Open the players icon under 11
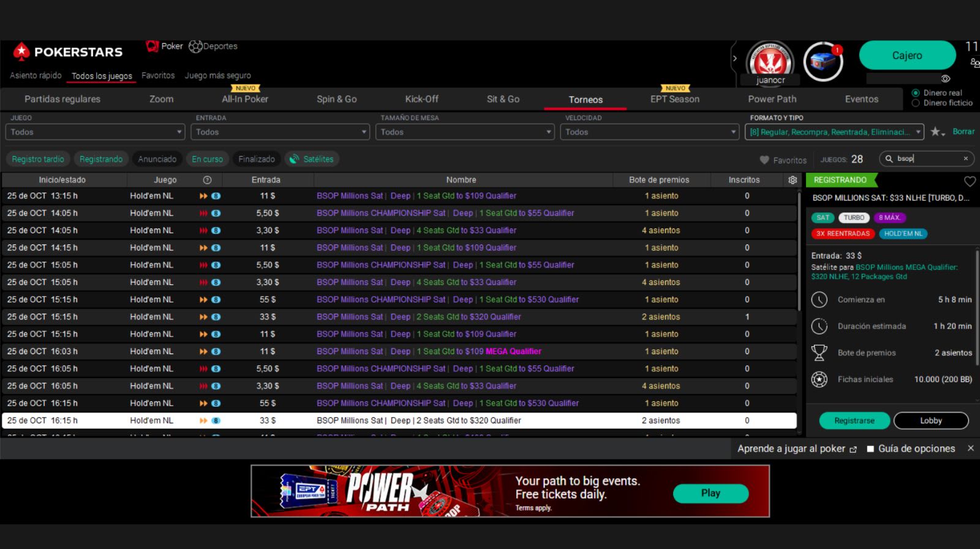The height and width of the screenshot is (549, 980). (x=974, y=62)
